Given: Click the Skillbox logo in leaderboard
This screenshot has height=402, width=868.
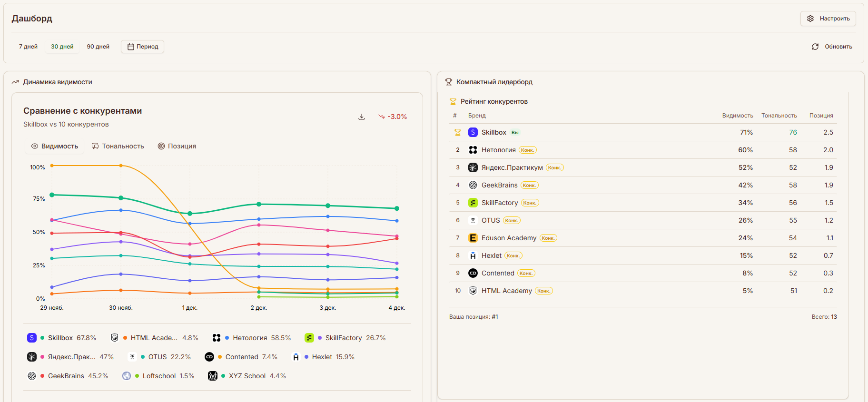Looking at the screenshot, I should 473,132.
